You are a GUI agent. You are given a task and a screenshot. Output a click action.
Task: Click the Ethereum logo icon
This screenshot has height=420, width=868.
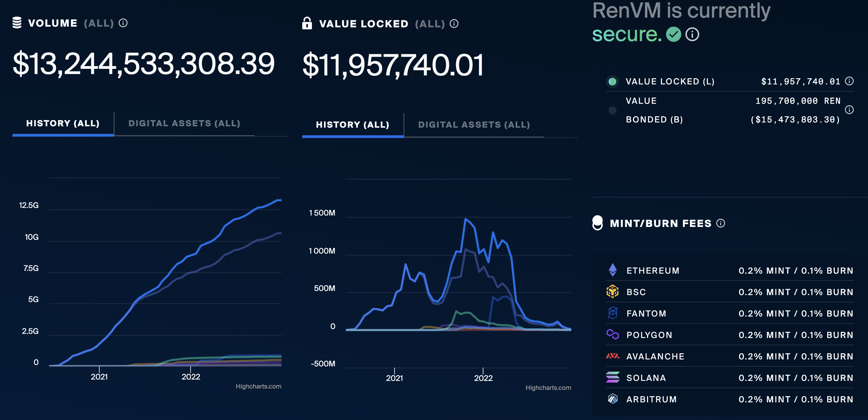click(613, 270)
